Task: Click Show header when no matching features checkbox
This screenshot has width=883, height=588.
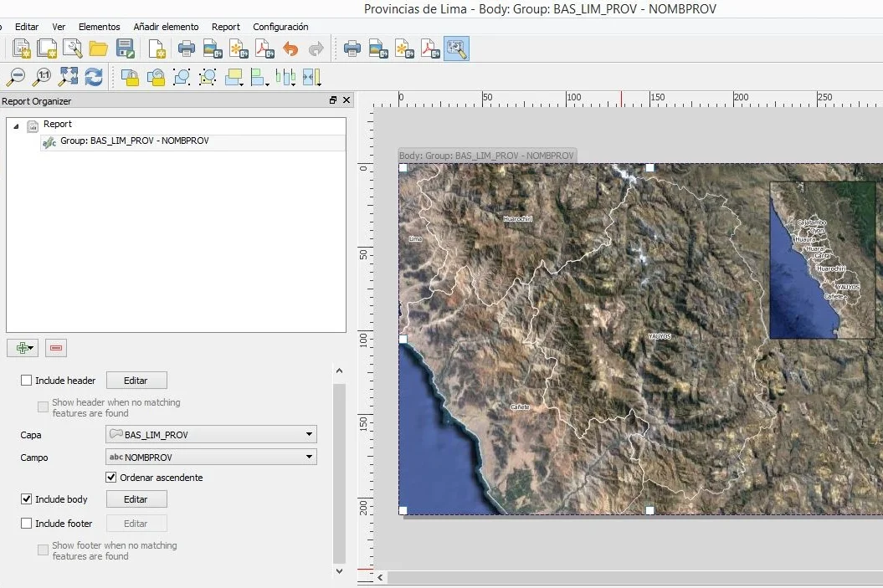Action: (43, 406)
